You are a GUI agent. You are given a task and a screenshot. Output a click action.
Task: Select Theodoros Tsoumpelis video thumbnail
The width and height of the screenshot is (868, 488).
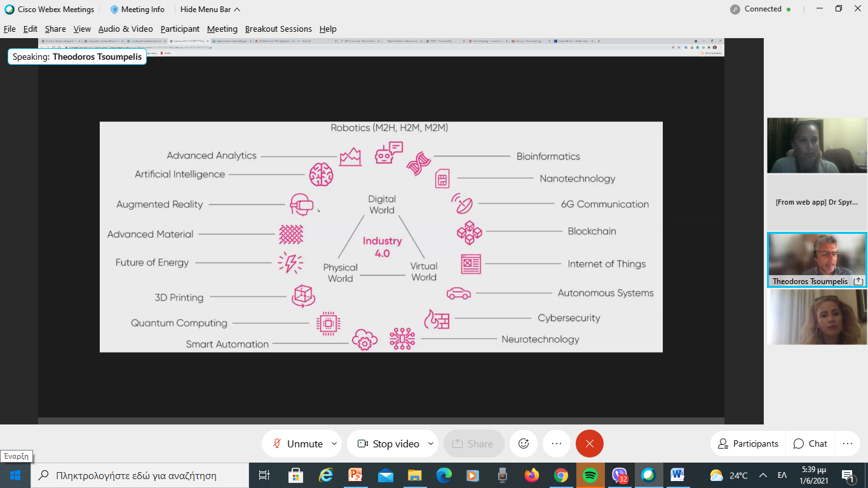pyautogui.click(x=817, y=260)
